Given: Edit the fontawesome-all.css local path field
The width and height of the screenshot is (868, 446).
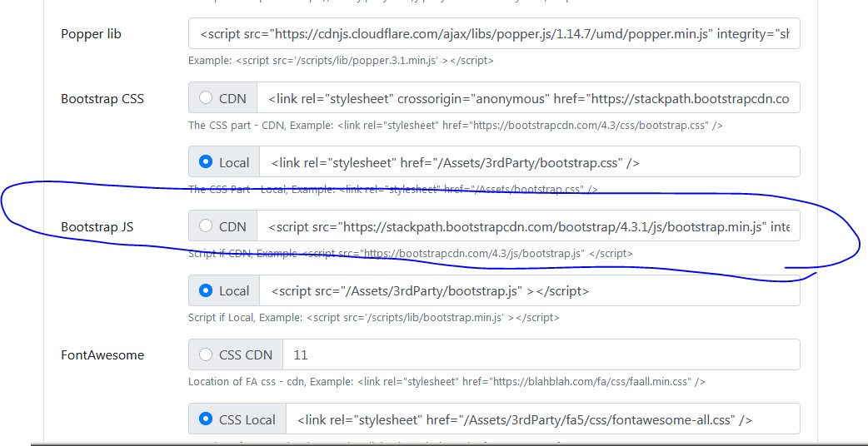Looking at the screenshot, I should click(x=543, y=419).
